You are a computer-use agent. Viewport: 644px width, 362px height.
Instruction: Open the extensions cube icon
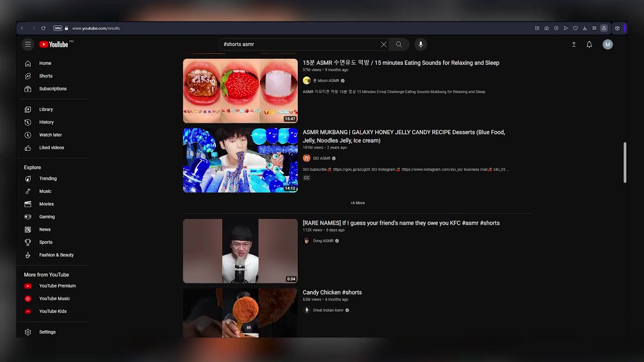[617, 28]
